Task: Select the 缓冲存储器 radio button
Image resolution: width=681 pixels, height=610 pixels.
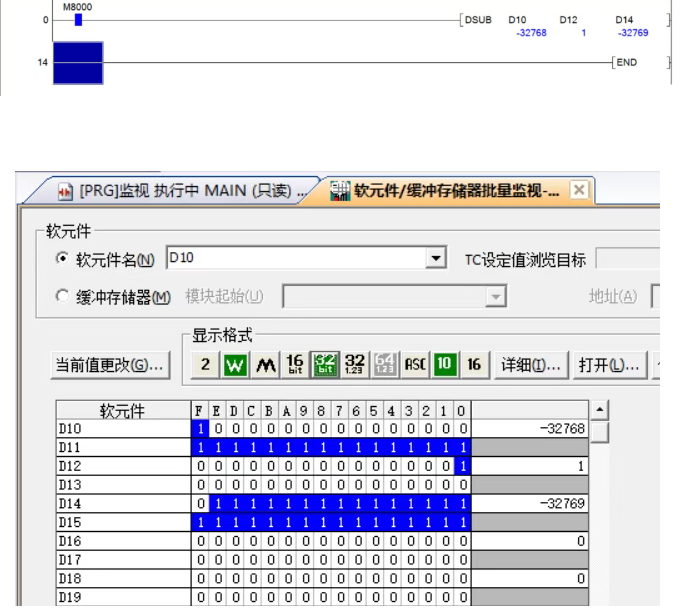Action: tap(62, 297)
